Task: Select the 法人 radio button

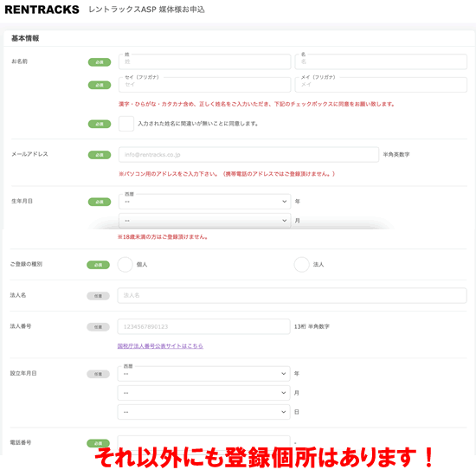Action: [301, 265]
